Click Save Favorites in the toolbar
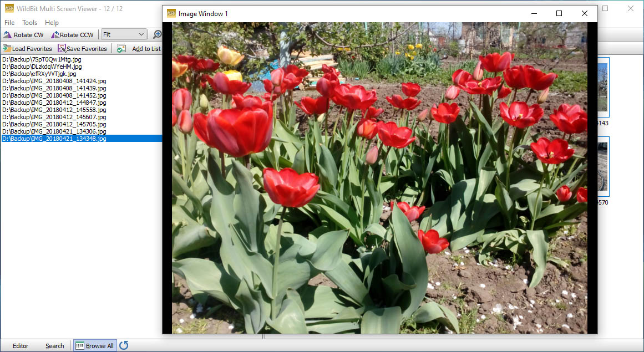 (x=83, y=48)
